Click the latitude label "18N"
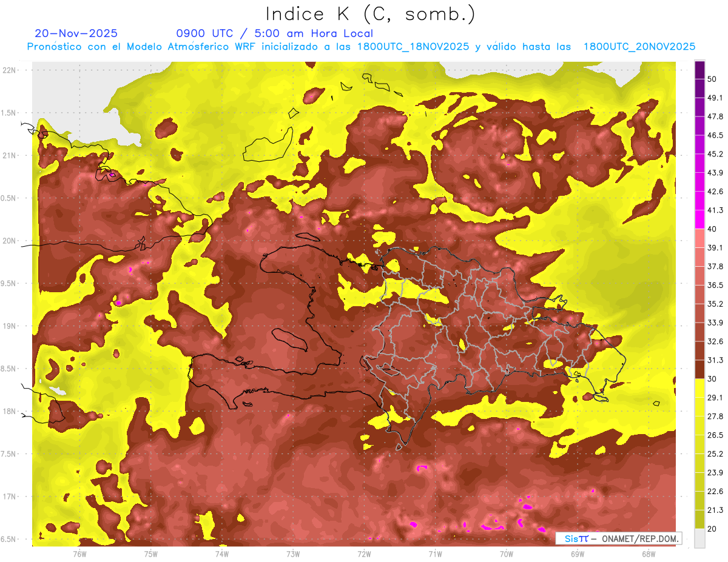This screenshot has width=728, height=562. [9, 412]
